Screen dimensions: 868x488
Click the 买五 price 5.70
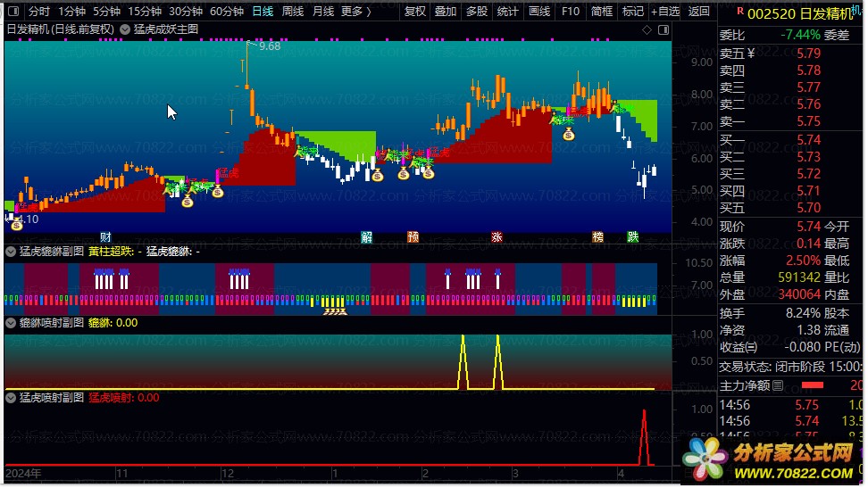[x=809, y=209]
